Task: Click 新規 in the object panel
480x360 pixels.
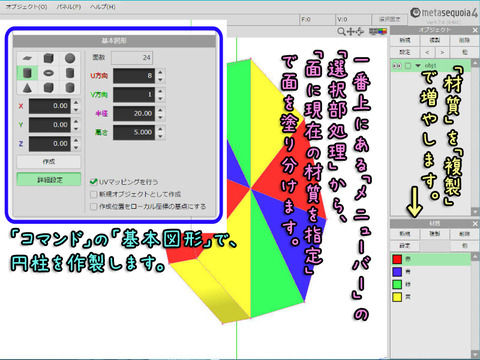Action: (x=405, y=40)
